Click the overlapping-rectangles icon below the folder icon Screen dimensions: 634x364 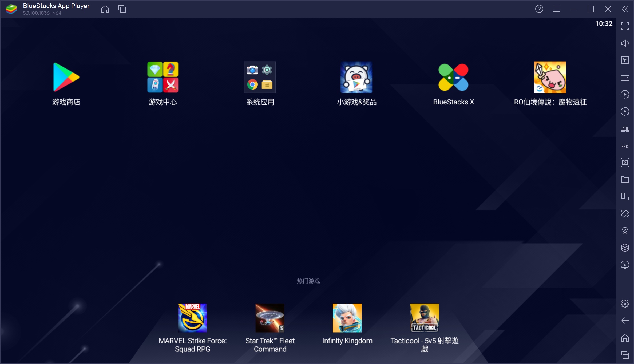point(625,197)
